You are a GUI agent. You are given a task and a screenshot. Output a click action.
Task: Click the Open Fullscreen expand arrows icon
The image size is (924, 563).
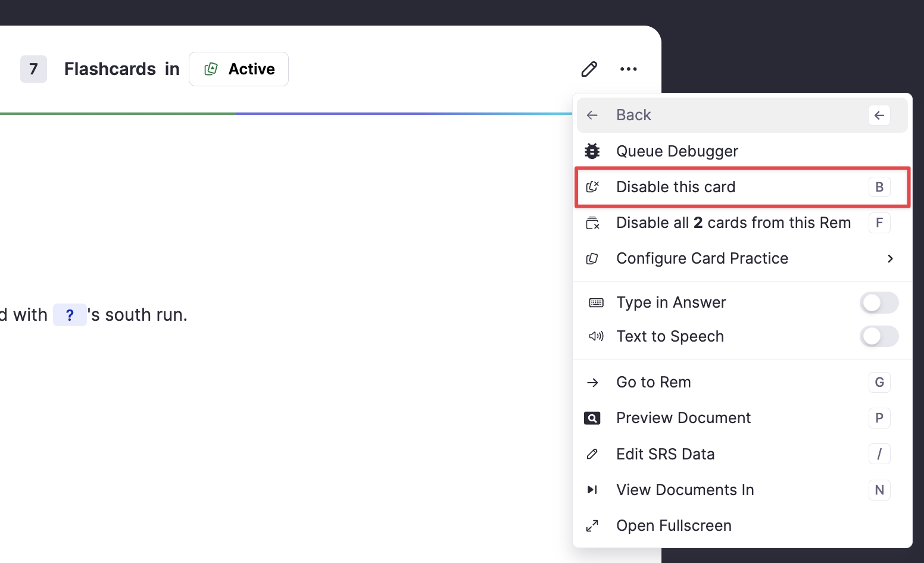pos(592,526)
